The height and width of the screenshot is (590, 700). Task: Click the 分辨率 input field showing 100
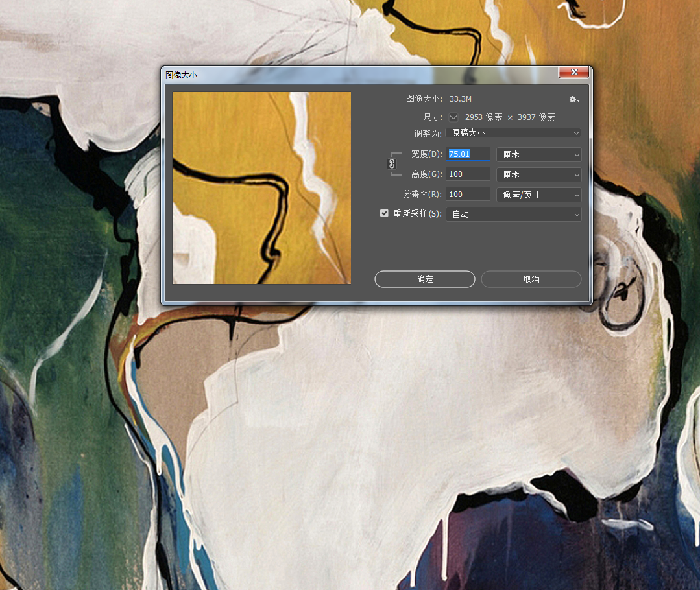(468, 194)
